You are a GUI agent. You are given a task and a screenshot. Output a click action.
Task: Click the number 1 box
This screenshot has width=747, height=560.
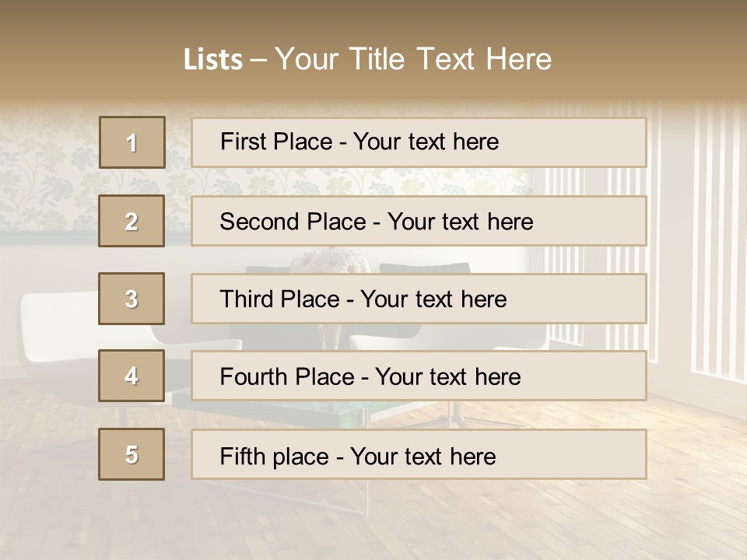[x=132, y=142]
